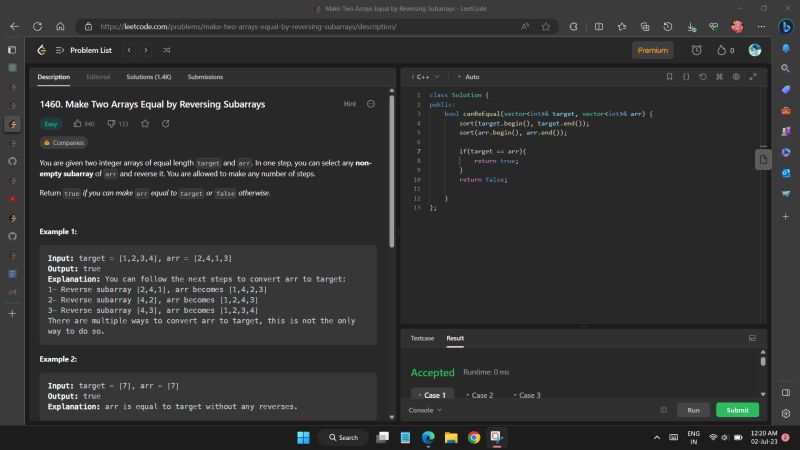800x450 pixels.
Task: Open editor settings gear icon
Action: [x=736, y=77]
